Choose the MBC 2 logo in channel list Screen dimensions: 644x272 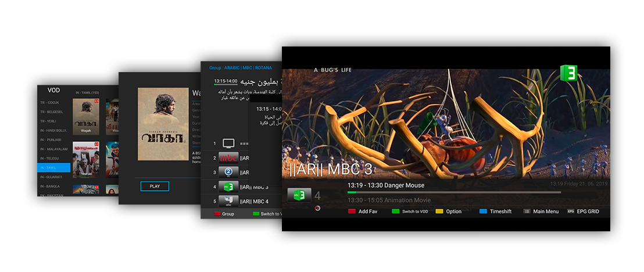[228, 172]
